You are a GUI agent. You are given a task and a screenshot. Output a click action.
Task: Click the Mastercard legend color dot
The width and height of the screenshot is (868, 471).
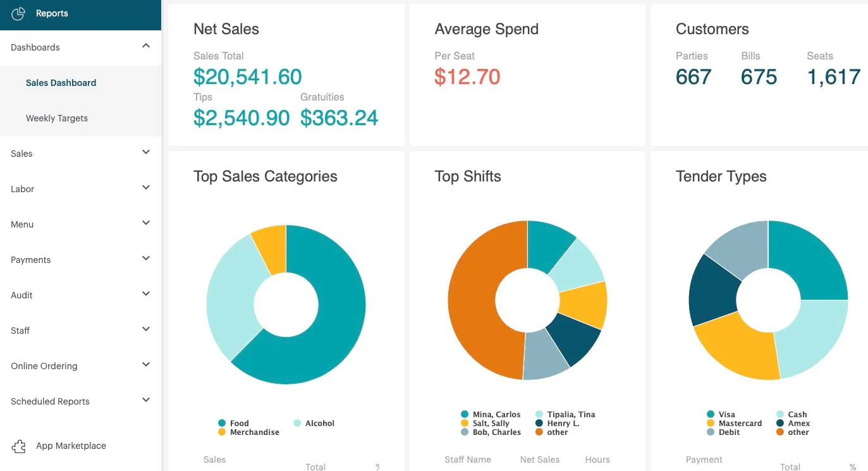[711, 423]
